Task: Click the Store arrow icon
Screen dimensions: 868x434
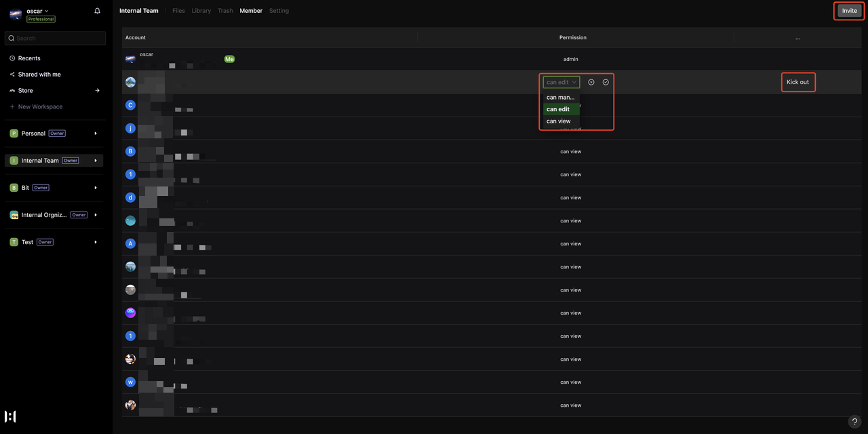Action: coord(97,91)
